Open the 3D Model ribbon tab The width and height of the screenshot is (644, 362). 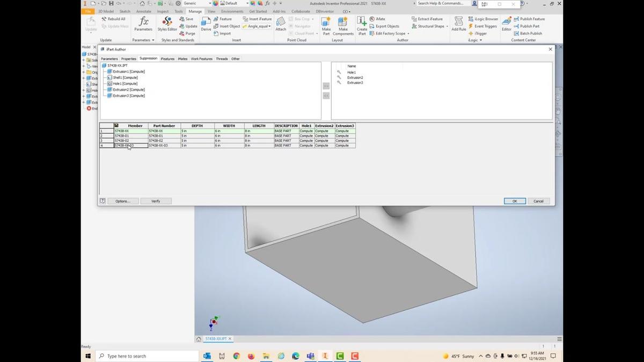pos(106,11)
